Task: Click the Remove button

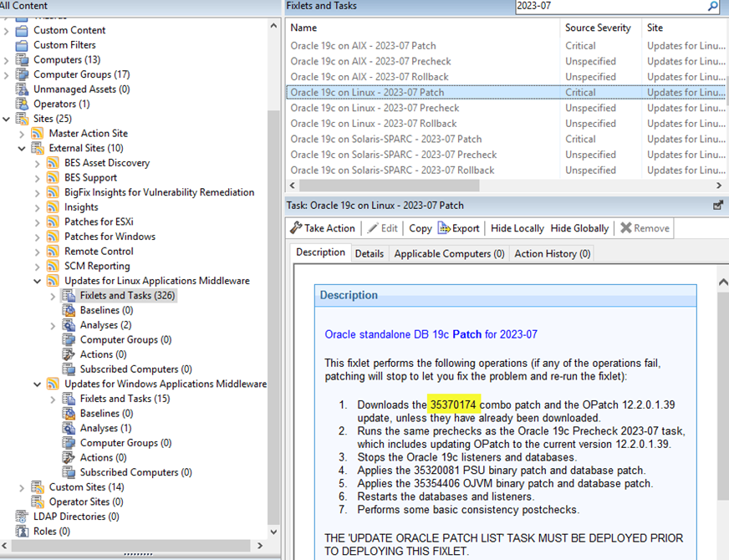Action: [x=645, y=228]
